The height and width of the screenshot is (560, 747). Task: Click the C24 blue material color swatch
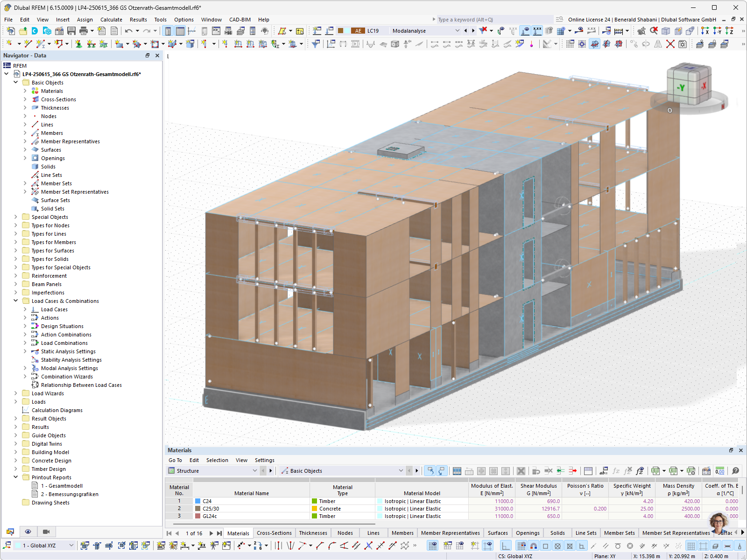click(x=198, y=501)
